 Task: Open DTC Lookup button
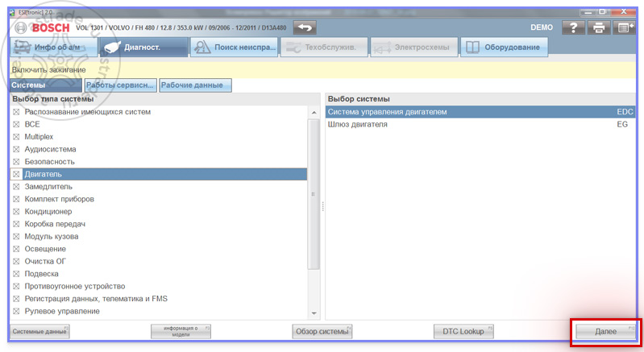tap(463, 332)
